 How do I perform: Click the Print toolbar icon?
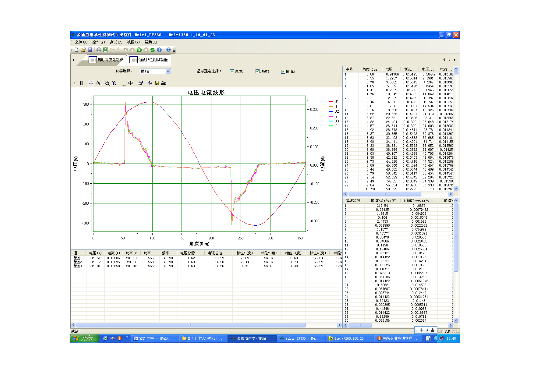click(99, 50)
